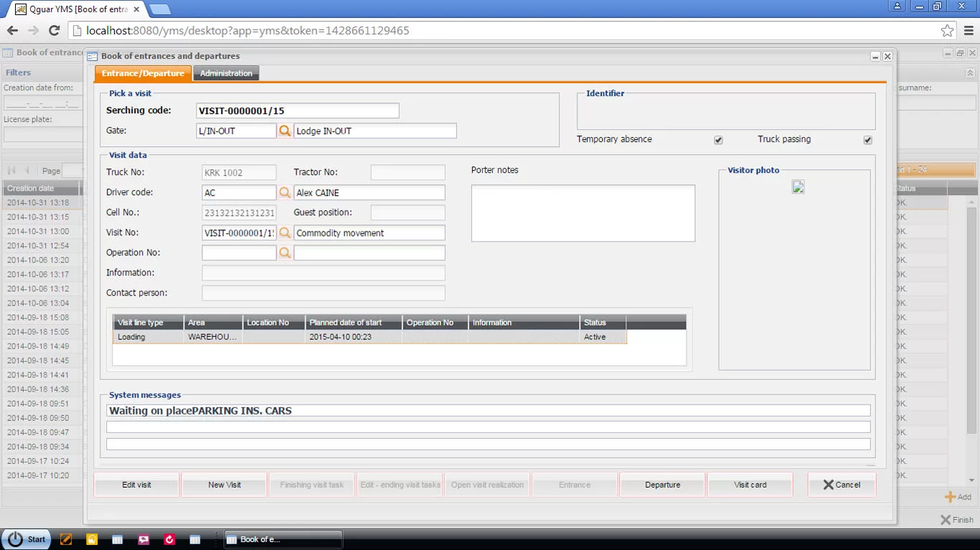Open the Visit card
This screenshot has height=550, width=980.
(750, 485)
